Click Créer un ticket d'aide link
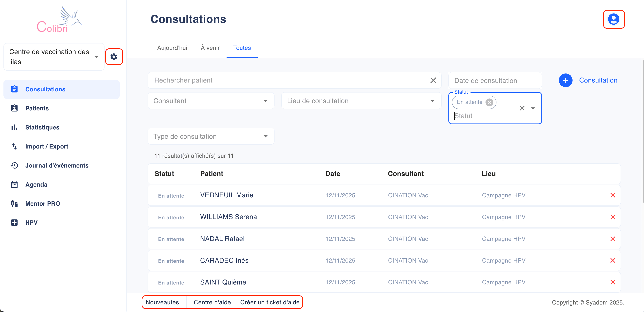 click(x=270, y=302)
